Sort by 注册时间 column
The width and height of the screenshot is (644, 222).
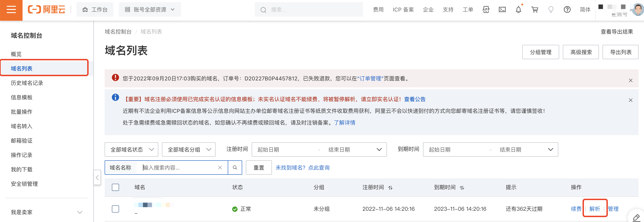(x=390, y=188)
